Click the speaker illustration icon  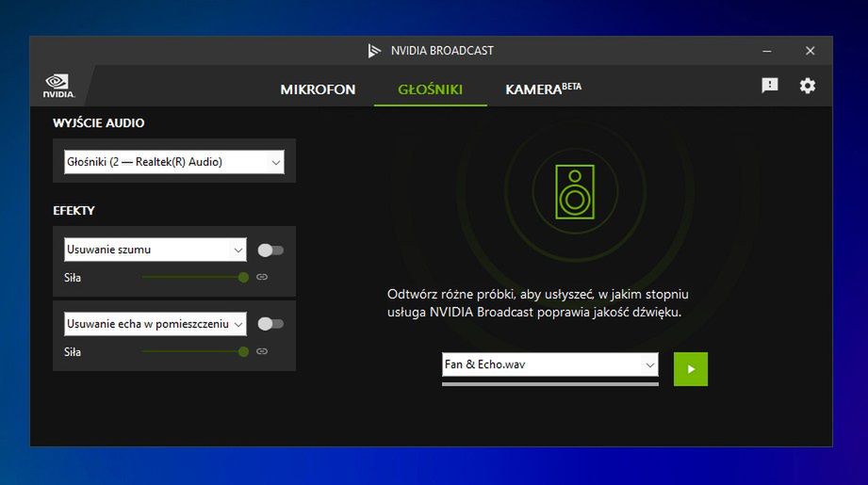pos(575,191)
